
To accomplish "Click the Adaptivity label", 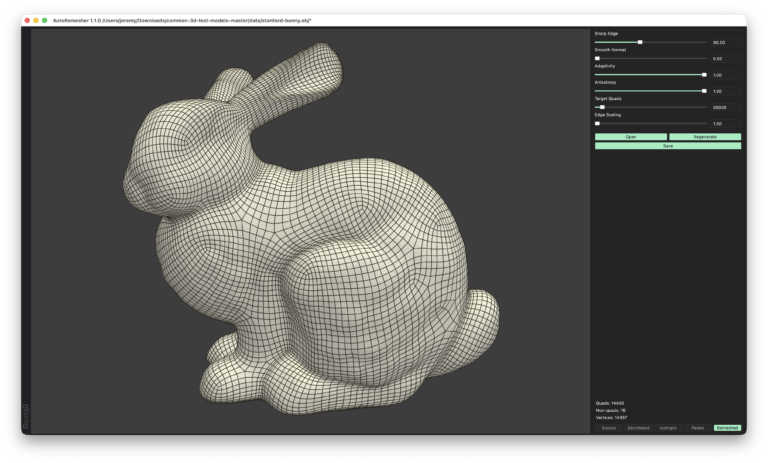I will point(605,66).
